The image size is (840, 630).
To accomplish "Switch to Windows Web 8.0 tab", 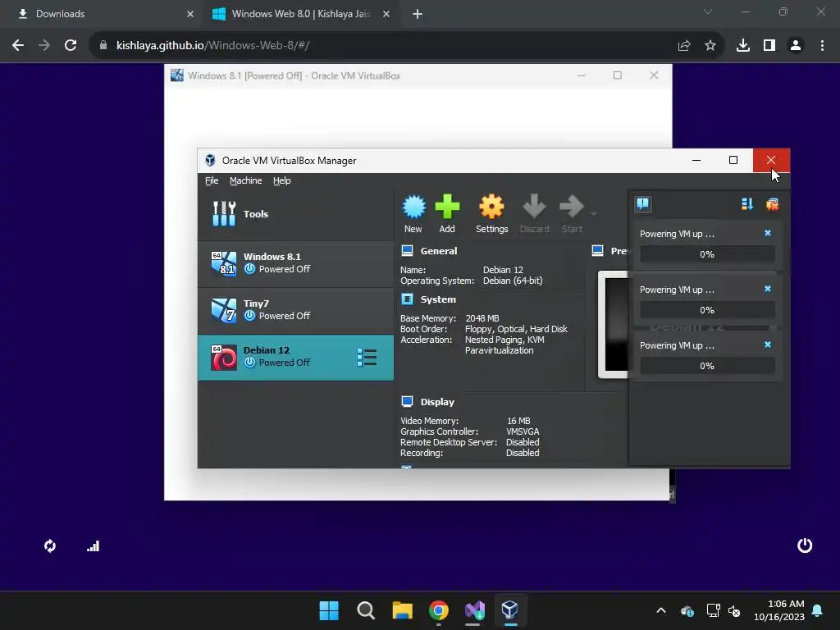I will [x=300, y=14].
